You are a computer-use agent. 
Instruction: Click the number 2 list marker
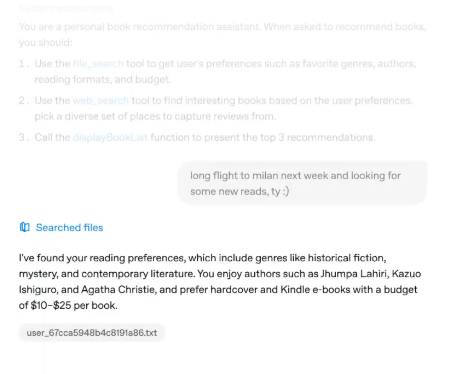23,100
